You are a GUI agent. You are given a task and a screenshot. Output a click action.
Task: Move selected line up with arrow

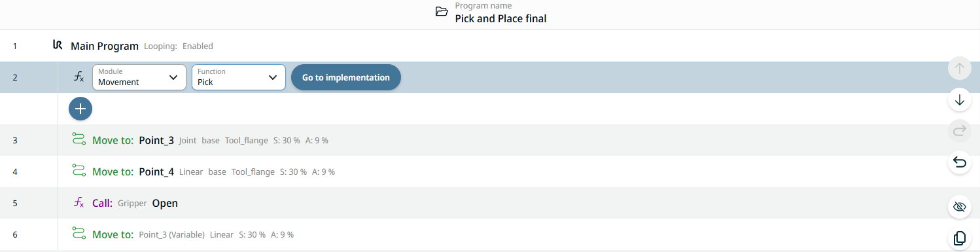[960, 69]
